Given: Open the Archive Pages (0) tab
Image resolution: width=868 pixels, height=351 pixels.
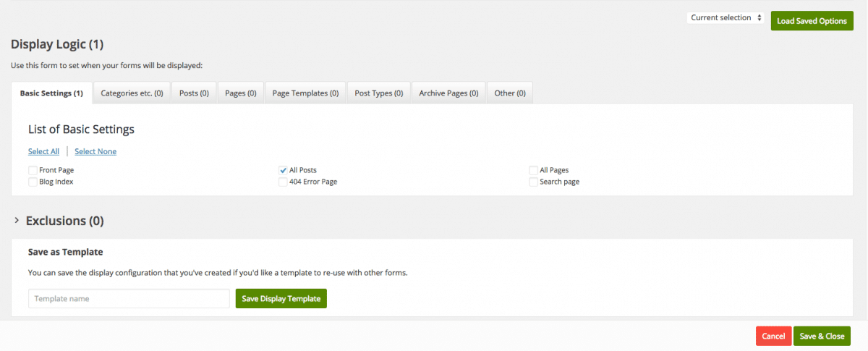Looking at the screenshot, I should [448, 93].
